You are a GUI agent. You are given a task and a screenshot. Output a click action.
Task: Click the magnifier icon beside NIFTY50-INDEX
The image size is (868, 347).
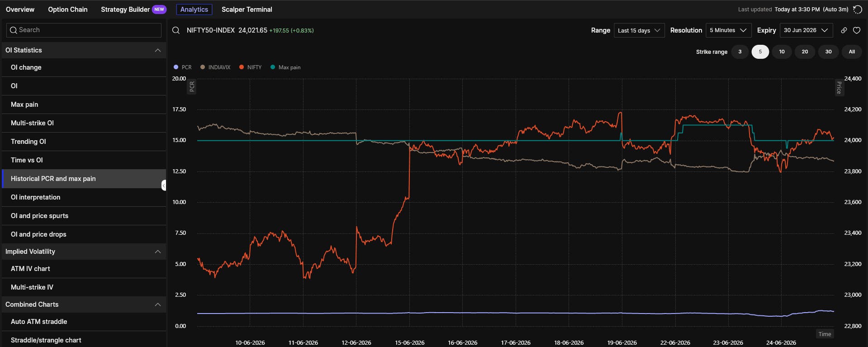(176, 30)
